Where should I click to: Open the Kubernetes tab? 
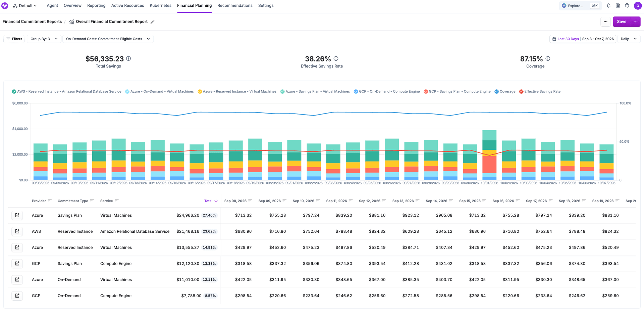tap(160, 6)
